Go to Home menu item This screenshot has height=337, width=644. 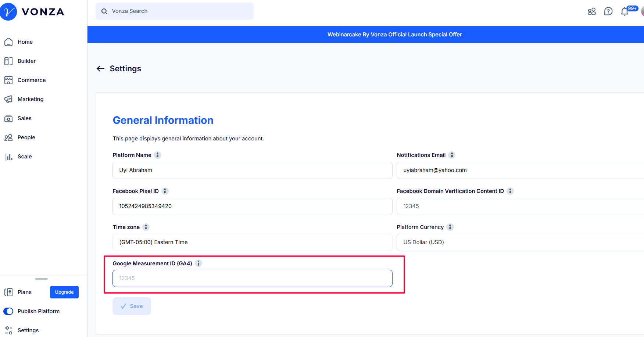pyautogui.click(x=25, y=42)
